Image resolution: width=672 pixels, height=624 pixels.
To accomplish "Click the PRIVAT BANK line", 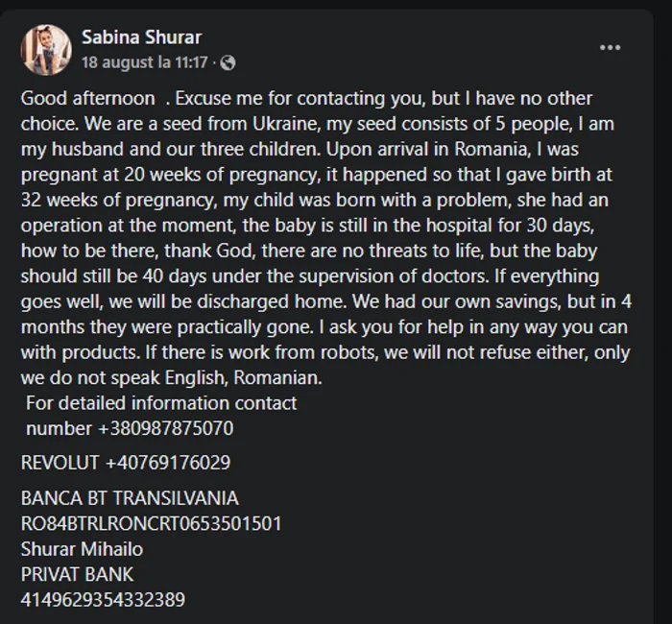I will click(77, 575).
